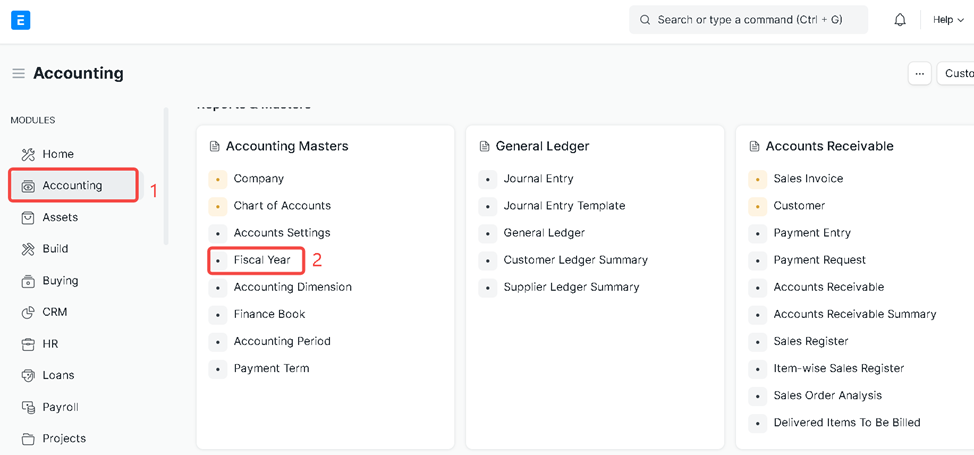
Task: Open the Fiscal Year link
Action: tap(262, 260)
